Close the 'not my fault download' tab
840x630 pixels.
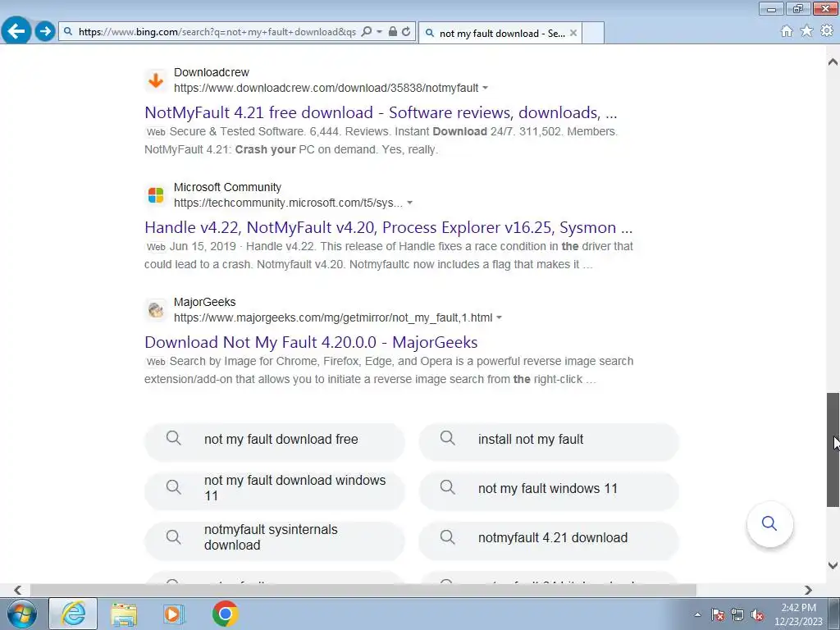pyautogui.click(x=573, y=33)
